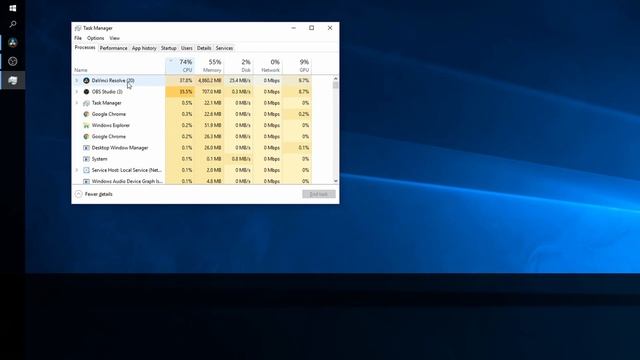
Task: Select the Task Manager process row icon
Action: (86, 103)
